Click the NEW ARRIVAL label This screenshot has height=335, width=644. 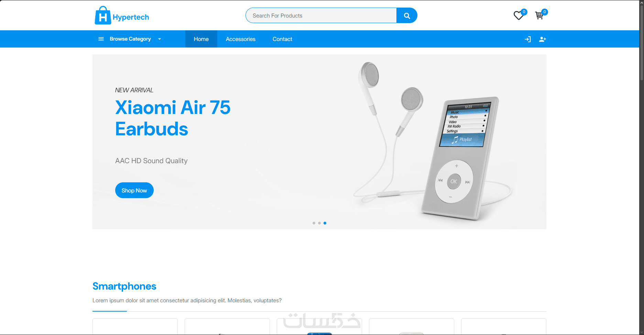click(x=134, y=90)
